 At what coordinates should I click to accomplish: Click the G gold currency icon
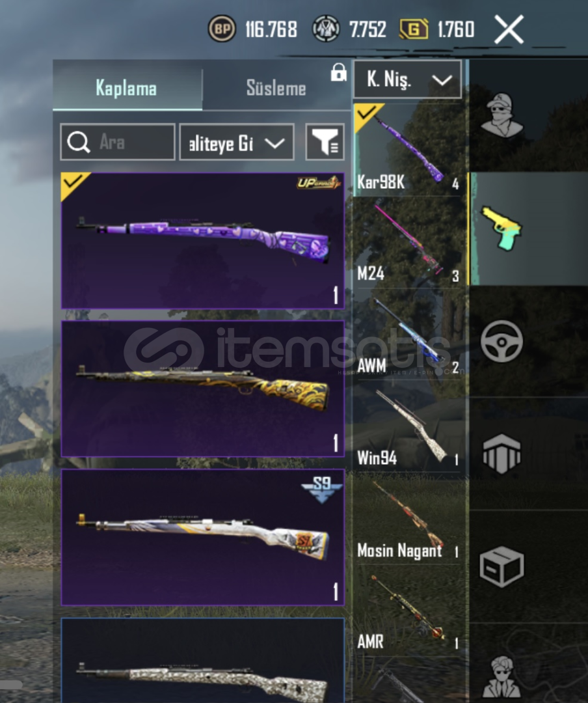click(414, 29)
